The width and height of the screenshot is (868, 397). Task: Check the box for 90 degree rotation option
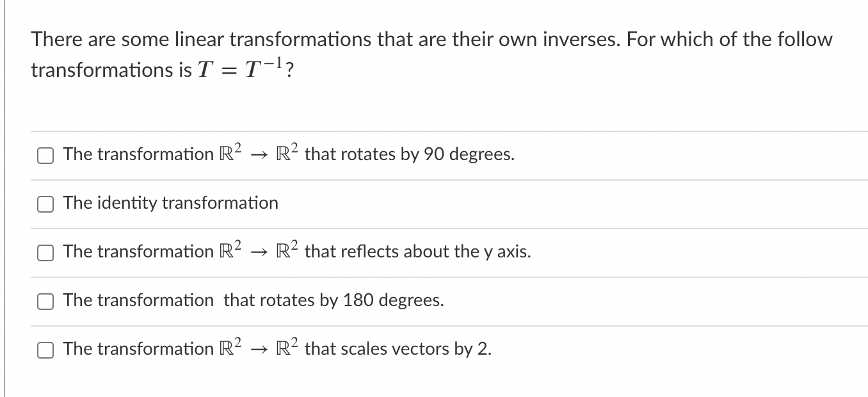click(45, 154)
